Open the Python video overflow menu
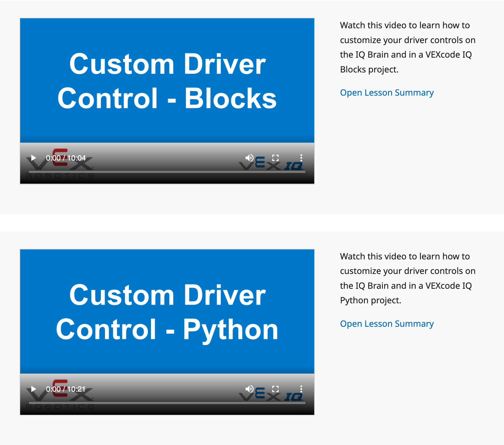 [301, 389]
